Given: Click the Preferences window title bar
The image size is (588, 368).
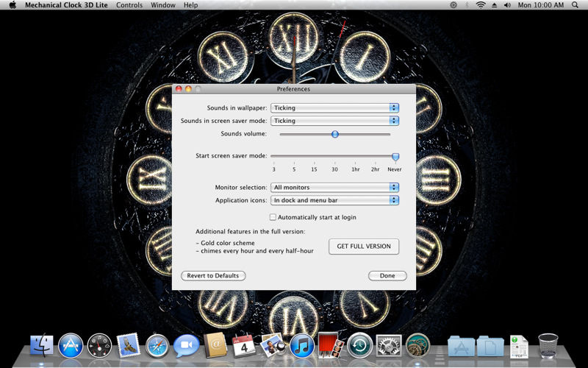Looking at the screenshot, I should (293, 89).
